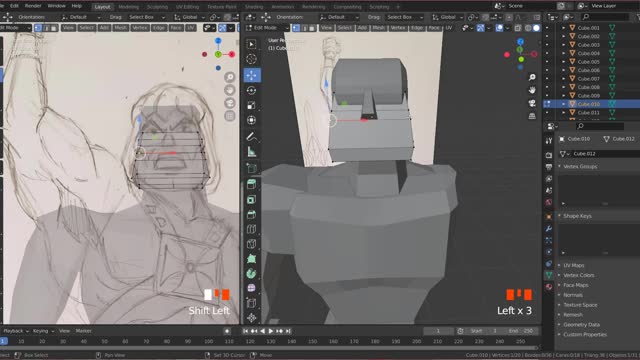The width and height of the screenshot is (640, 360).
Task: Open Add menu in left viewport header
Action: pyautogui.click(x=104, y=28)
